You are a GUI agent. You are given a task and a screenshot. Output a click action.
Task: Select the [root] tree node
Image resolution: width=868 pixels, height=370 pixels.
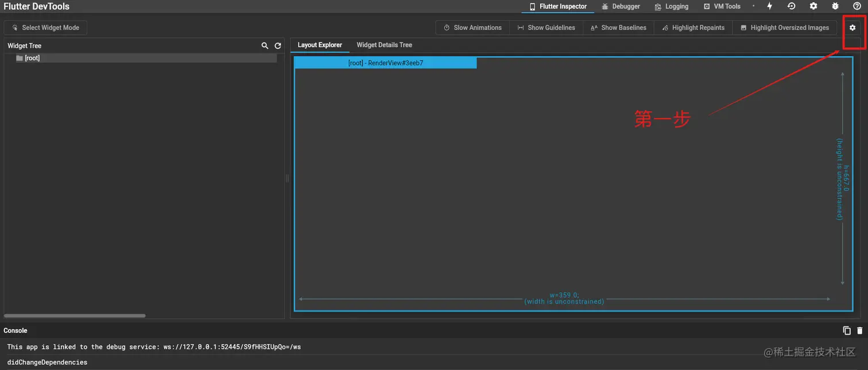point(141,58)
